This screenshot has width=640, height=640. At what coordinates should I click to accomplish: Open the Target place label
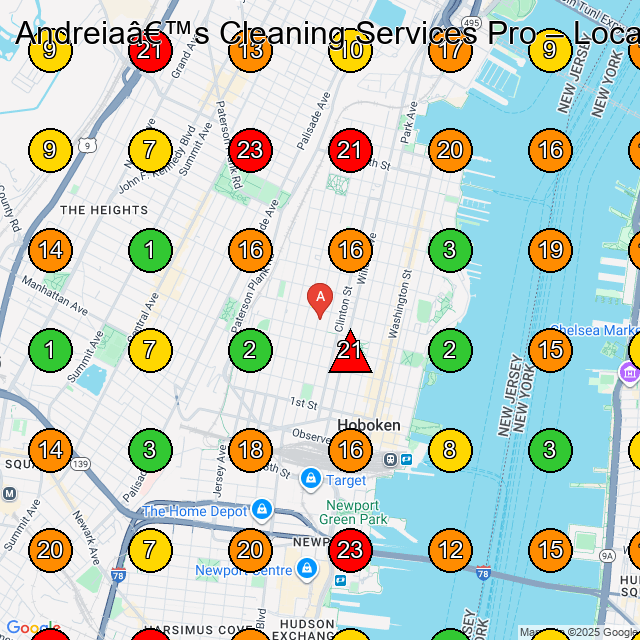click(346, 480)
